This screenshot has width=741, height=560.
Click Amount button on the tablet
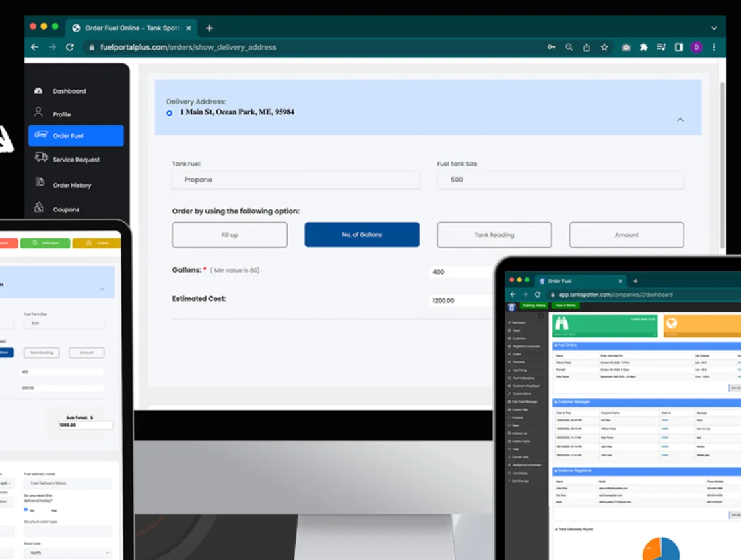(x=86, y=353)
